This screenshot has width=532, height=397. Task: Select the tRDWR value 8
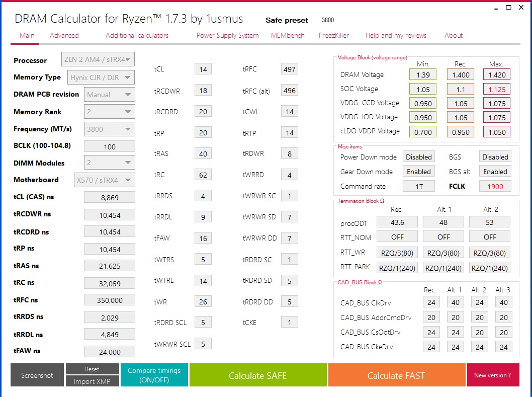(x=290, y=154)
